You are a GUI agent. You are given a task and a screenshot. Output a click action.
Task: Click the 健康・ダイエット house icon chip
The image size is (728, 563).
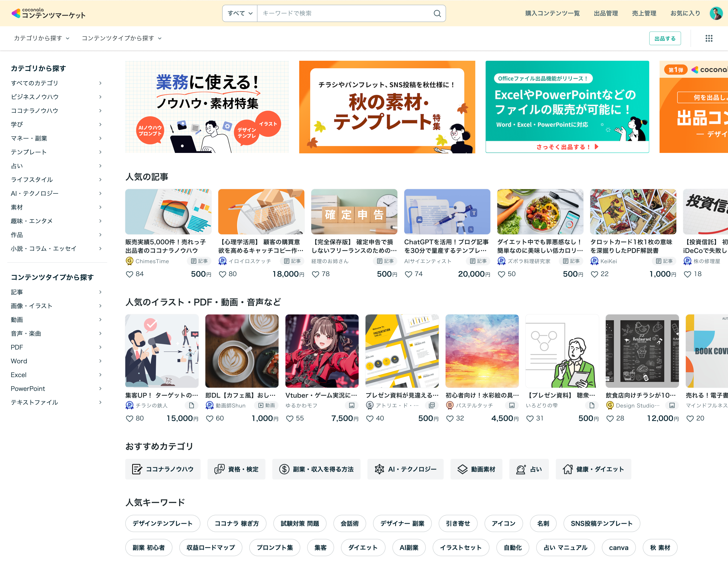point(568,469)
